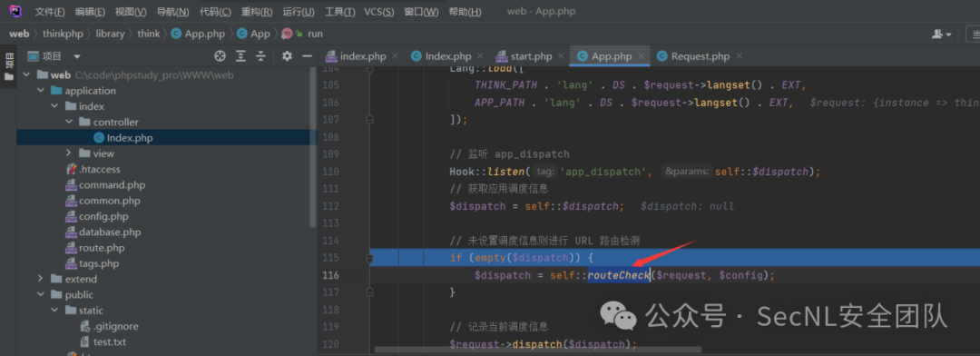This screenshot has width=980, height=356.
Task: Click the editor horizontal scrollbar
Action: (x=537, y=350)
